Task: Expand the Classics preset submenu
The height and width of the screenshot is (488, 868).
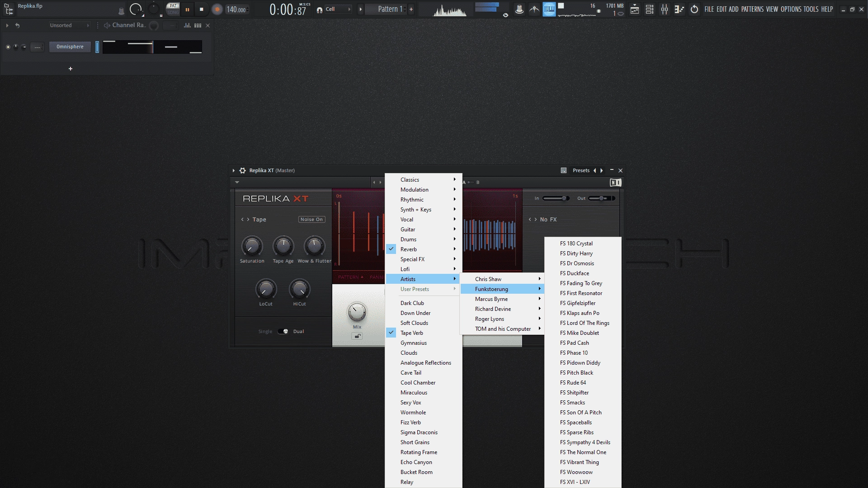Action: pyautogui.click(x=424, y=179)
